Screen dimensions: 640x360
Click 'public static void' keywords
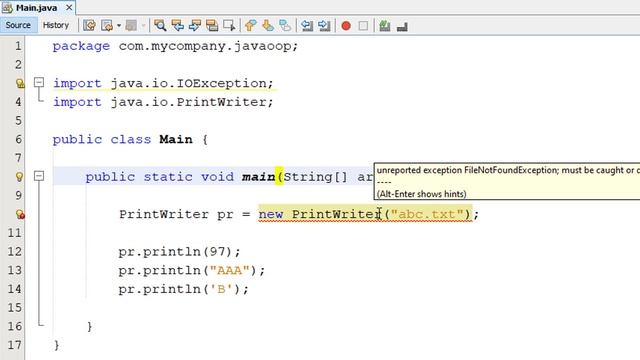pos(160,177)
